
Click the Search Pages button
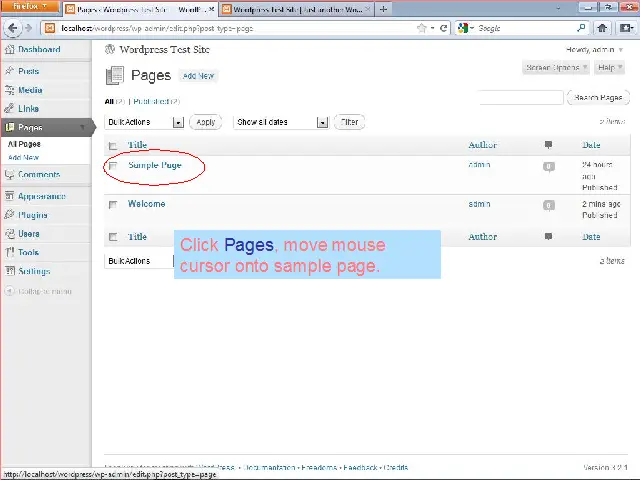click(598, 98)
